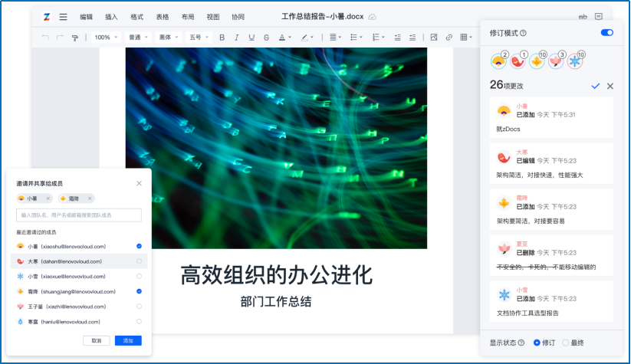The width and height of the screenshot is (631, 364).
Task: Click the document cover image
Action: tap(276, 148)
